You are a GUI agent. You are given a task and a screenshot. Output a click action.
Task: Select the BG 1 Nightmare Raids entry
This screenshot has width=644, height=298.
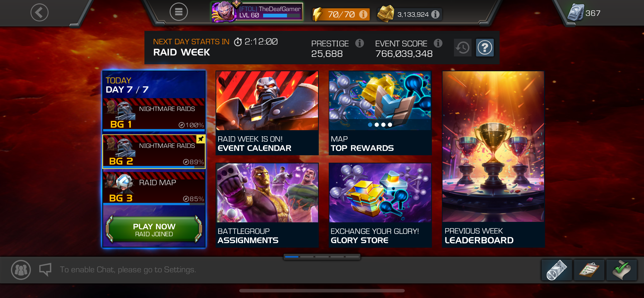click(154, 114)
